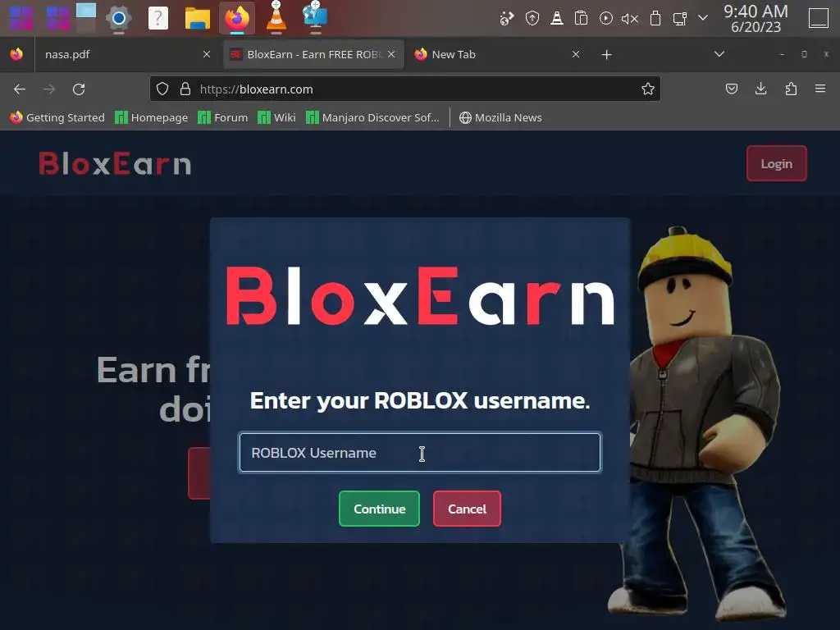Open the Pocket save button
Viewport: 840px width, 630px height.
[731, 89]
